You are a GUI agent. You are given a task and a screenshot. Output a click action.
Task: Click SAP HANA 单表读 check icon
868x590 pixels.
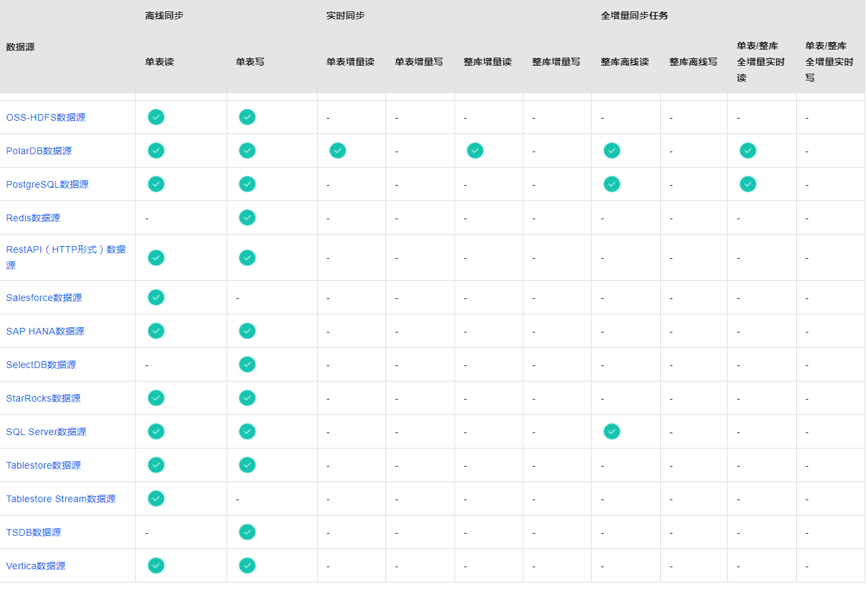pos(156,331)
